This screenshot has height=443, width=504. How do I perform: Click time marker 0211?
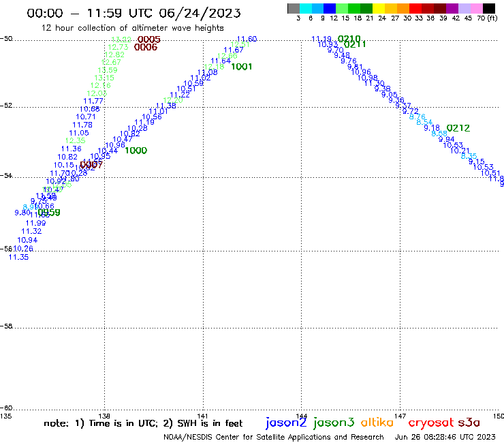click(x=355, y=44)
